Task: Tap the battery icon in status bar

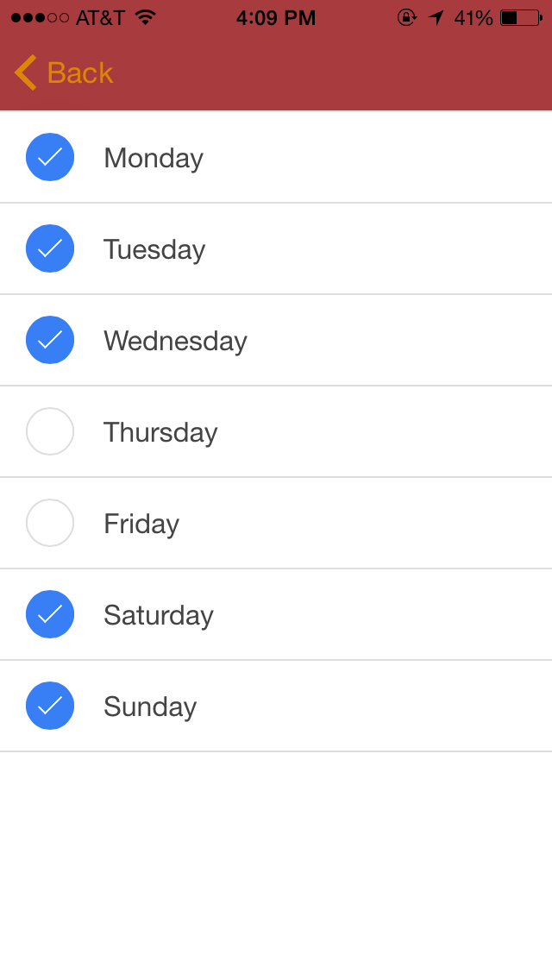Action: (521, 17)
